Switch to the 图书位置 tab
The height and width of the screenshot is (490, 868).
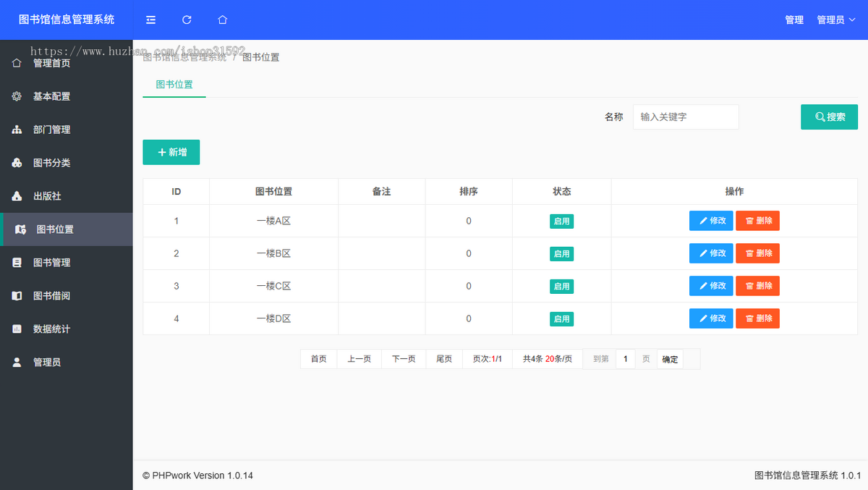(x=174, y=85)
